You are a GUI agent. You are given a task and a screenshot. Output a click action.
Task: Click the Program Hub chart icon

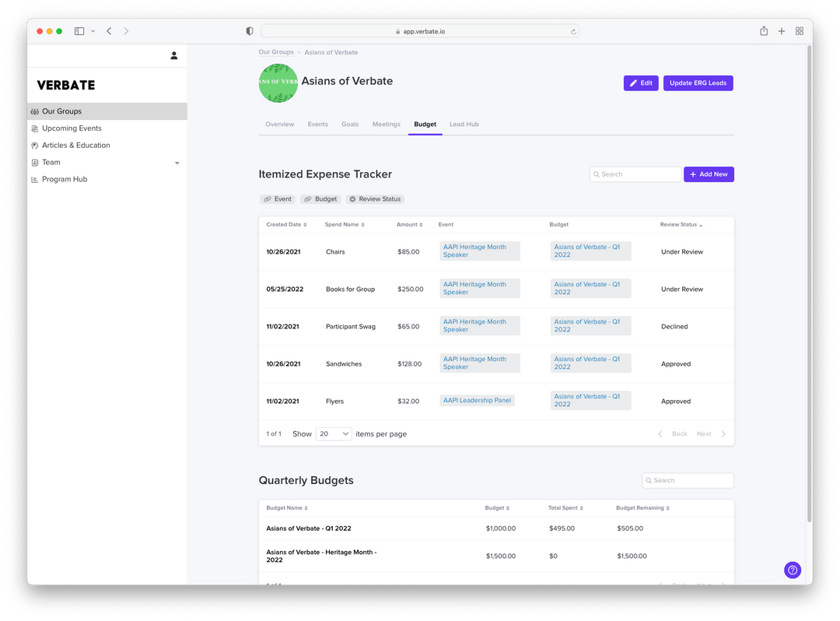pyautogui.click(x=33, y=179)
